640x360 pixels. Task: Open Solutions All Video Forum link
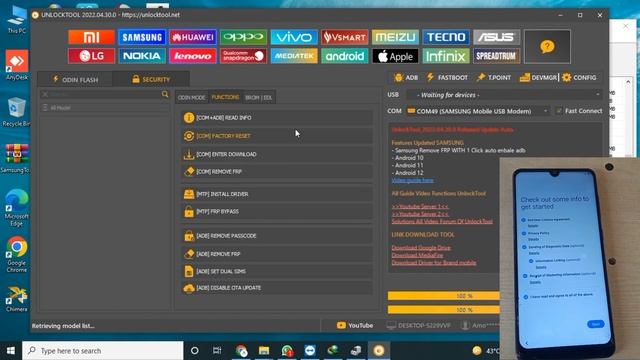coord(442,221)
